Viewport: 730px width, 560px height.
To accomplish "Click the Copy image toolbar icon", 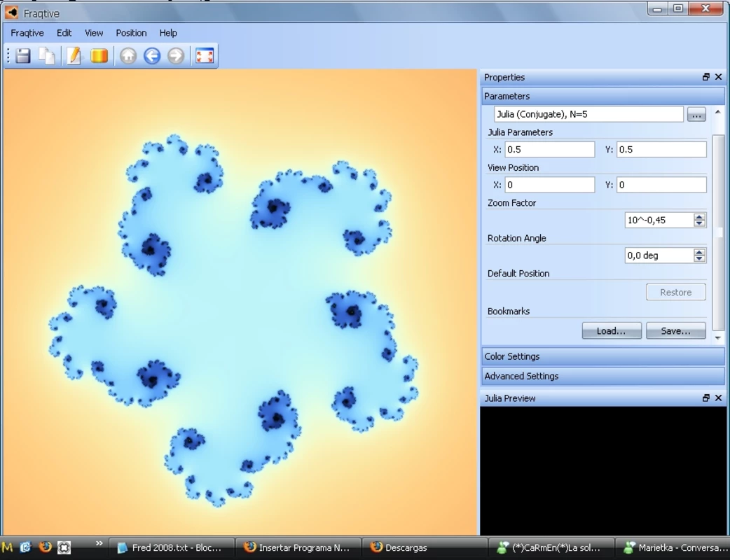I will [47, 56].
